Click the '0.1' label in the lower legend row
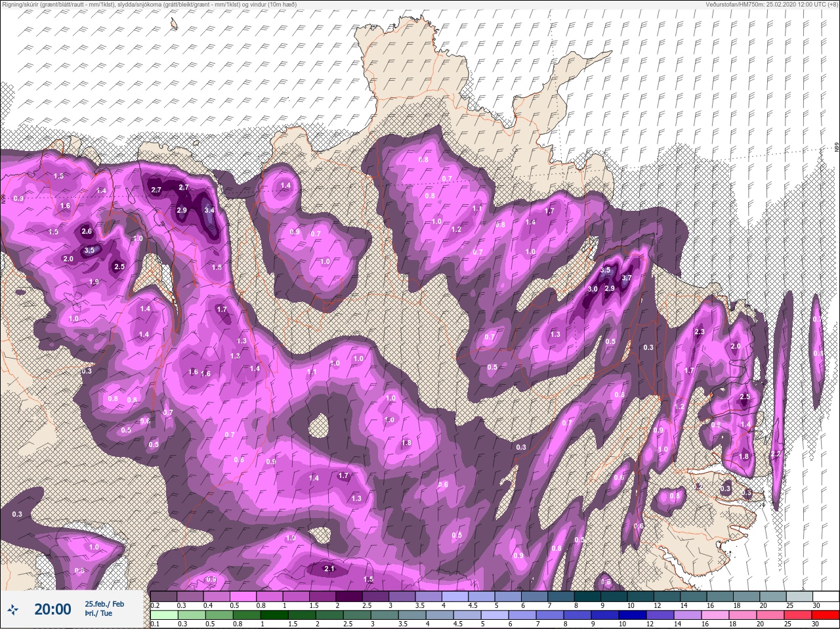The image size is (840, 629). pyautogui.click(x=155, y=624)
